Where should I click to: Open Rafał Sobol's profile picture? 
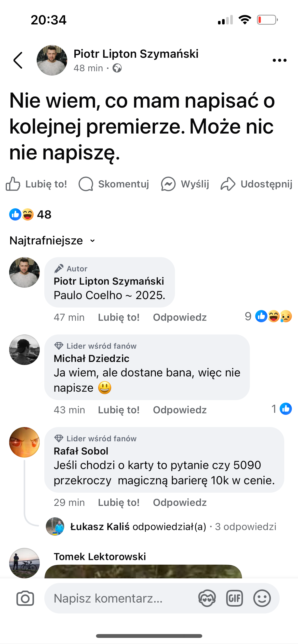[24, 442]
